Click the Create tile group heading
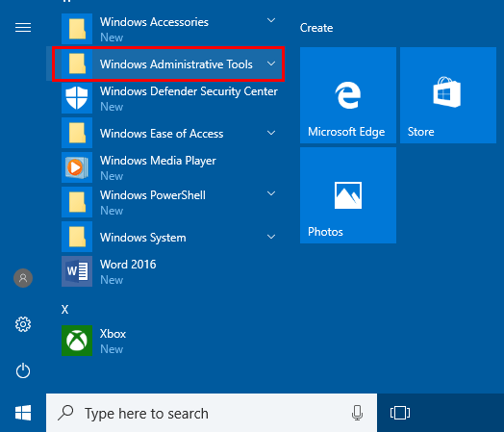The height and width of the screenshot is (432, 504). pos(316,28)
